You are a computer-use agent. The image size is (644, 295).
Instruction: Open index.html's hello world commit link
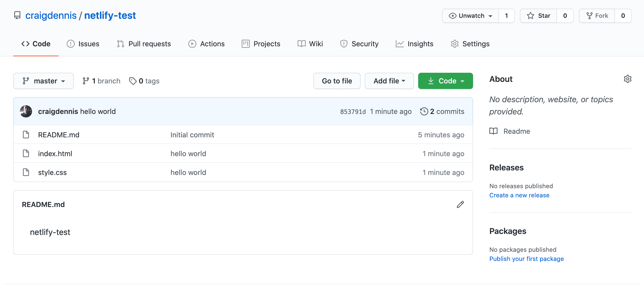click(188, 154)
